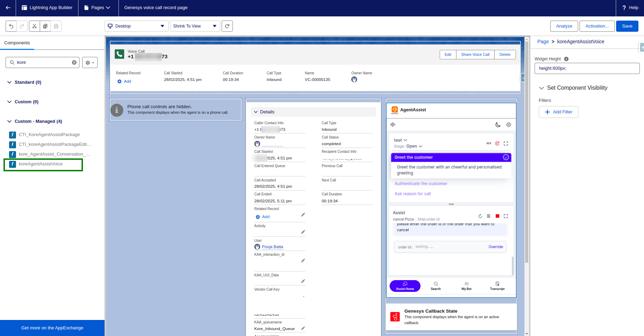
Task: Go back using the top-left arrow
Action: [x=8, y=8]
